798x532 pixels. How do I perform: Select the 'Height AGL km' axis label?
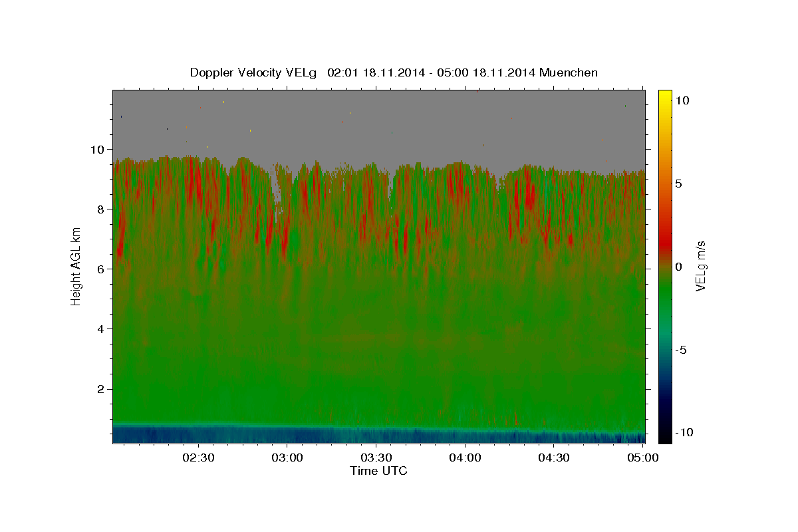click(76, 266)
